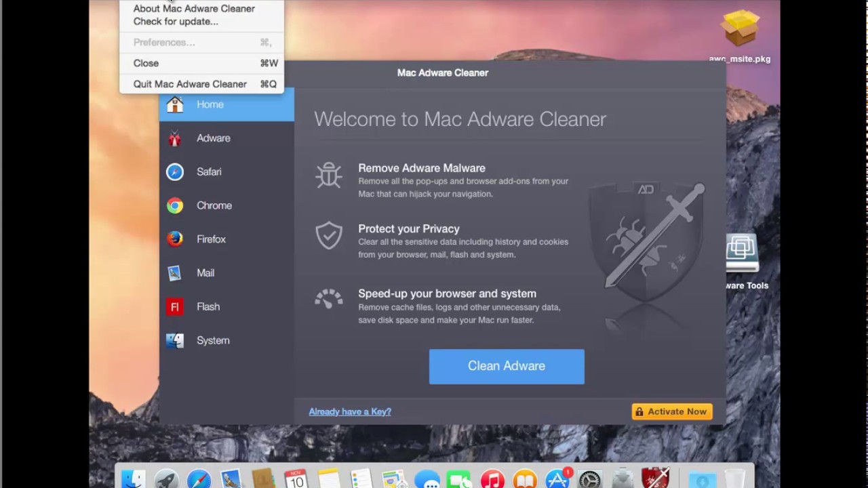
Task: Open Launchpad rocket in the dock
Action: [166, 480]
